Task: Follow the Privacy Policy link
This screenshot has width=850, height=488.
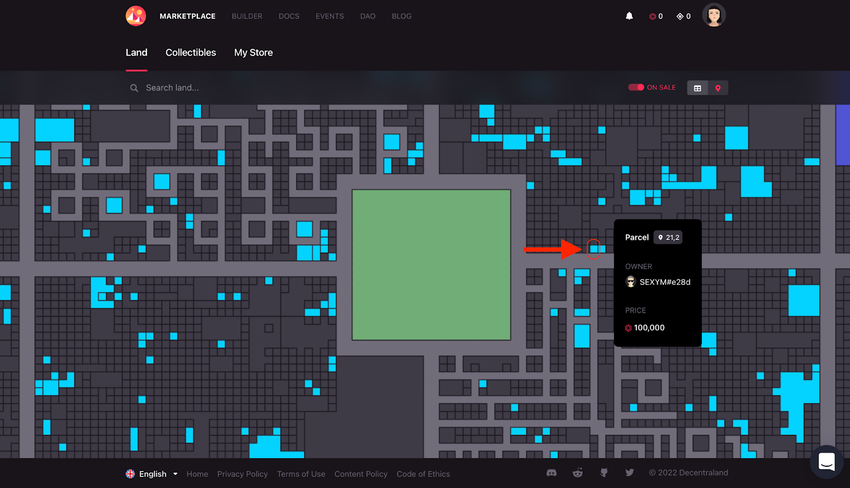Action: 242,474
